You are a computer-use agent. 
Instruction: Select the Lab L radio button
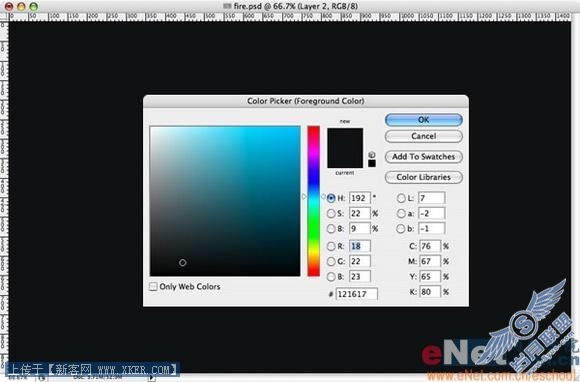click(401, 198)
